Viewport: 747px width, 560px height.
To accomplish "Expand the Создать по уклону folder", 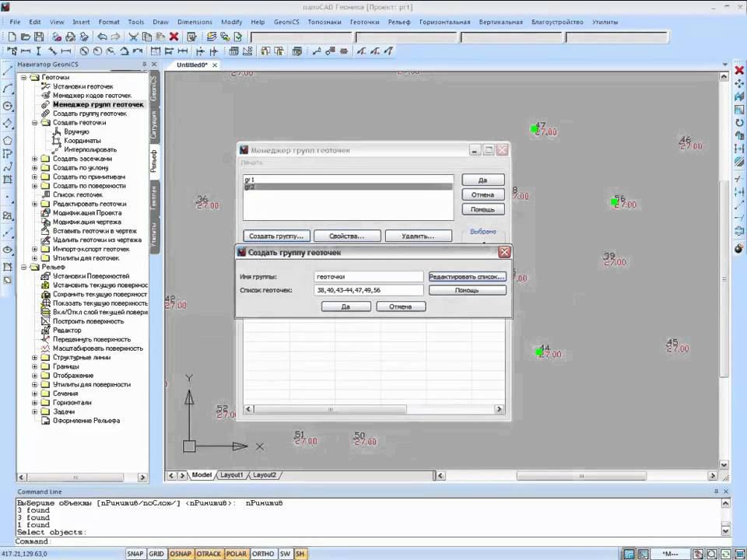I will tap(34, 168).
